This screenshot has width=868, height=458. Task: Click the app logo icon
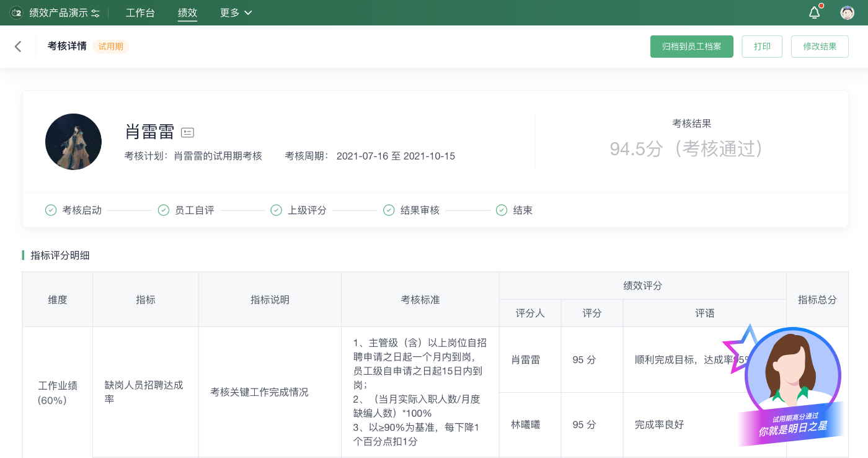point(16,12)
